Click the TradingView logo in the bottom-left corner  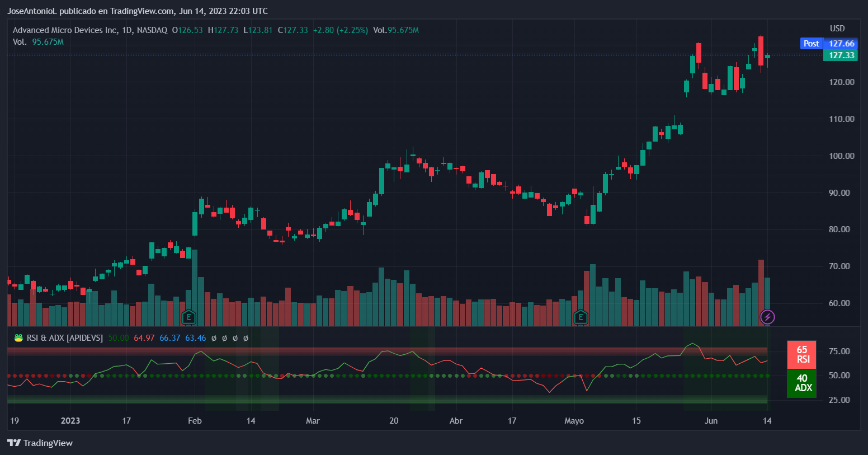pyautogui.click(x=39, y=443)
